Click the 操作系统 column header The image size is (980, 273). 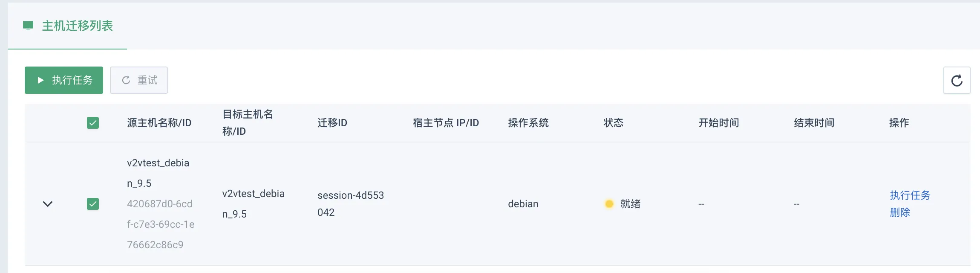[x=528, y=123]
